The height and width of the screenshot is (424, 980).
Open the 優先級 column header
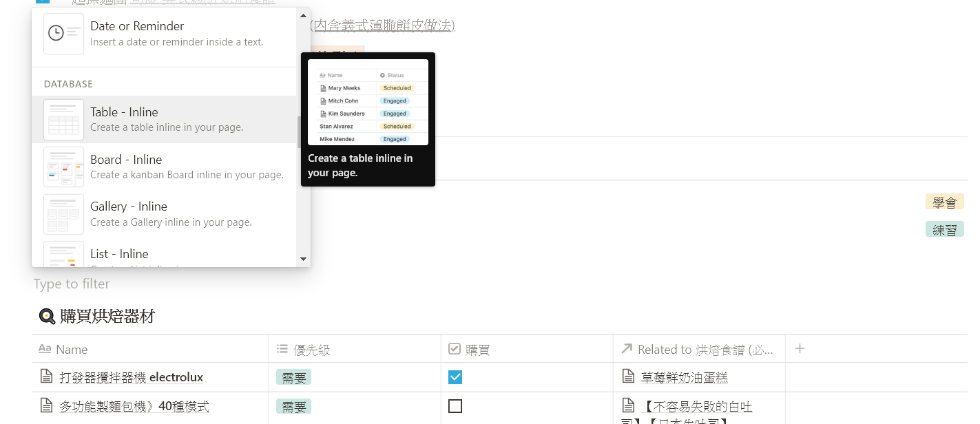[355, 349]
